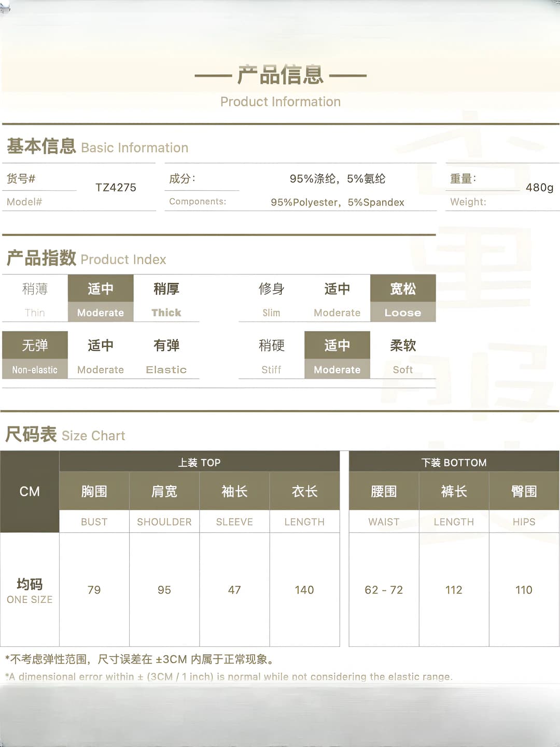Click the "HIPS" column label
Screen dimensions: 560x747
pyautogui.click(x=524, y=522)
